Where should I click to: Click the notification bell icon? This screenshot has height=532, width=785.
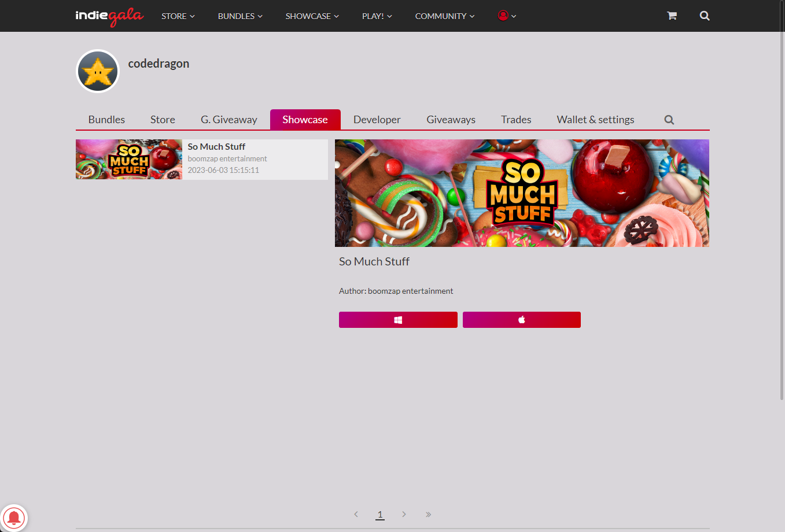pos(14,518)
